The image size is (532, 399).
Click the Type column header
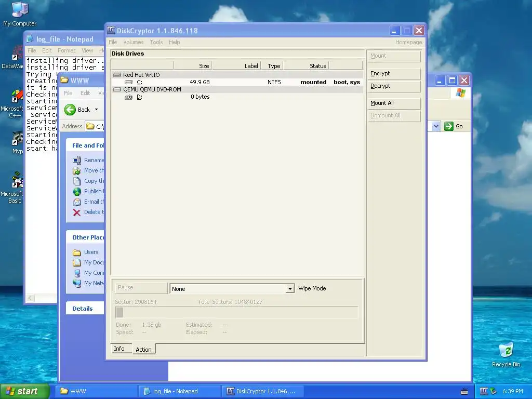[x=272, y=66]
